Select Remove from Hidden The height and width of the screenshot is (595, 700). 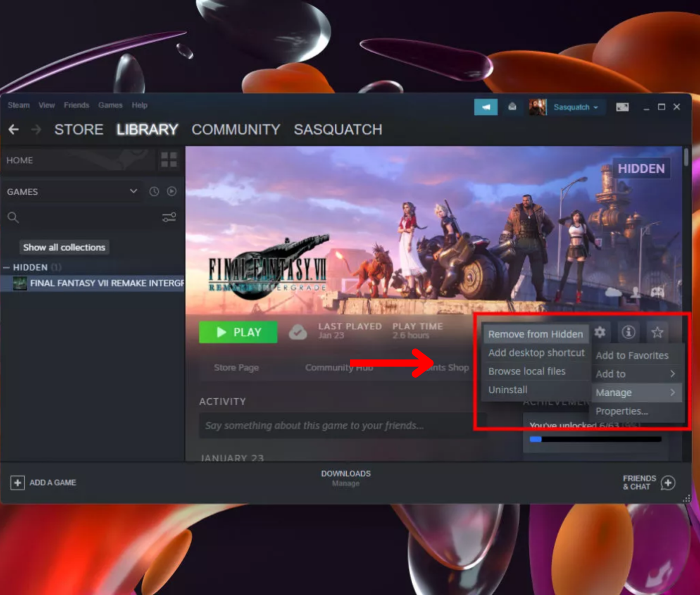point(536,334)
